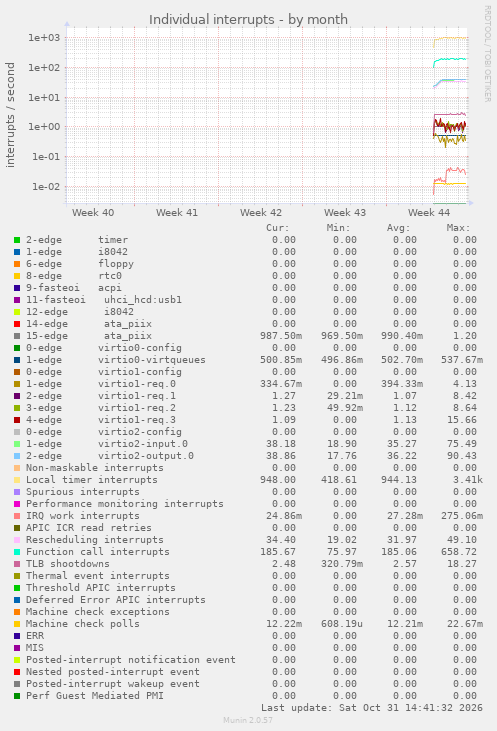Click the yellow rtc0 legend color square
Screen dimensions: 497x731
pyautogui.click(x=17, y=276)
